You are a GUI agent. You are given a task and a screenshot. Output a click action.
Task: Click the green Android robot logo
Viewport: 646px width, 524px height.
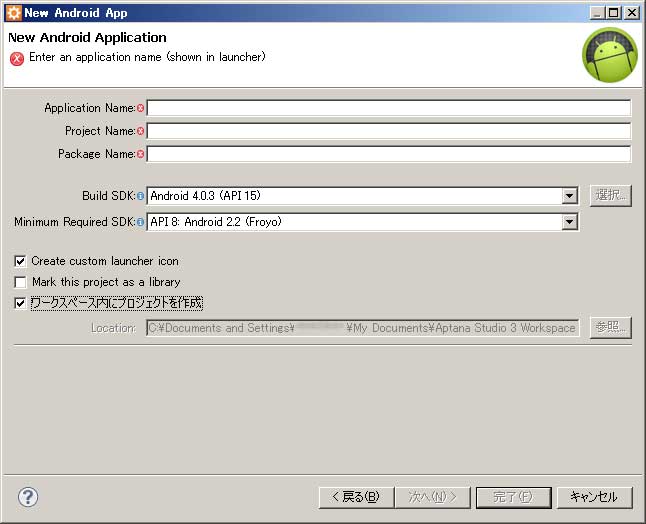[609, 55]
